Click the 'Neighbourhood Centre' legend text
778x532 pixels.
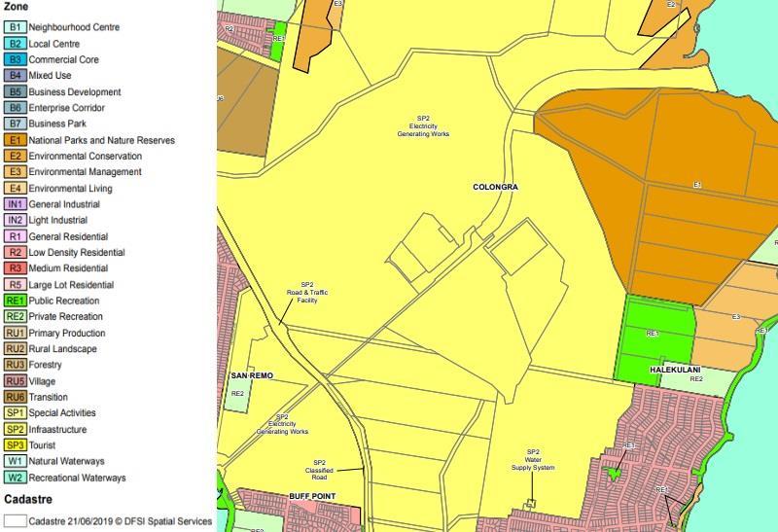[x=74, y=27]
